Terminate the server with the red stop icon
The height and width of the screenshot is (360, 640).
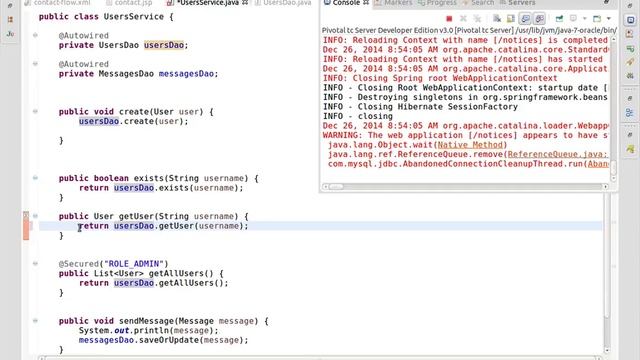pos(449,19)
